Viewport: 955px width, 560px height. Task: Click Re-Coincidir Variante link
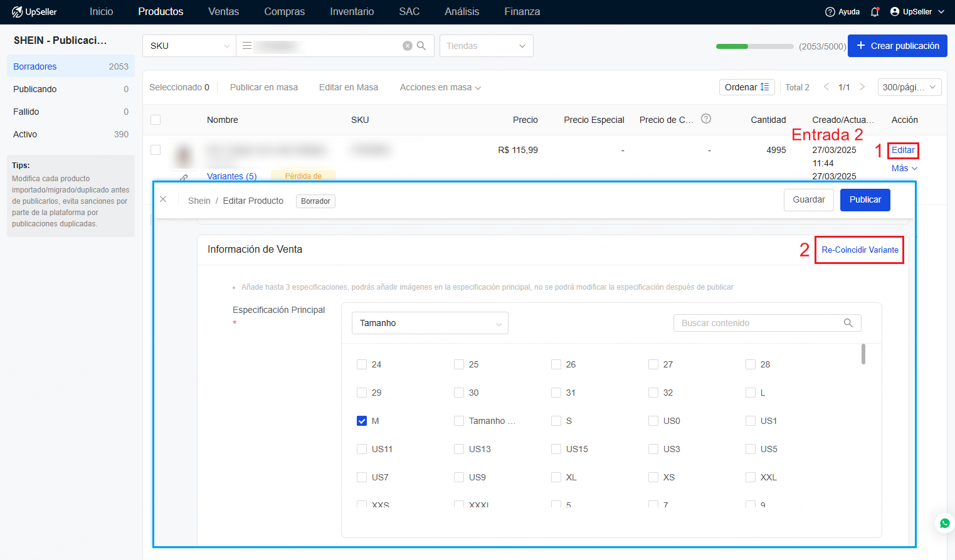tap(860, 250)
